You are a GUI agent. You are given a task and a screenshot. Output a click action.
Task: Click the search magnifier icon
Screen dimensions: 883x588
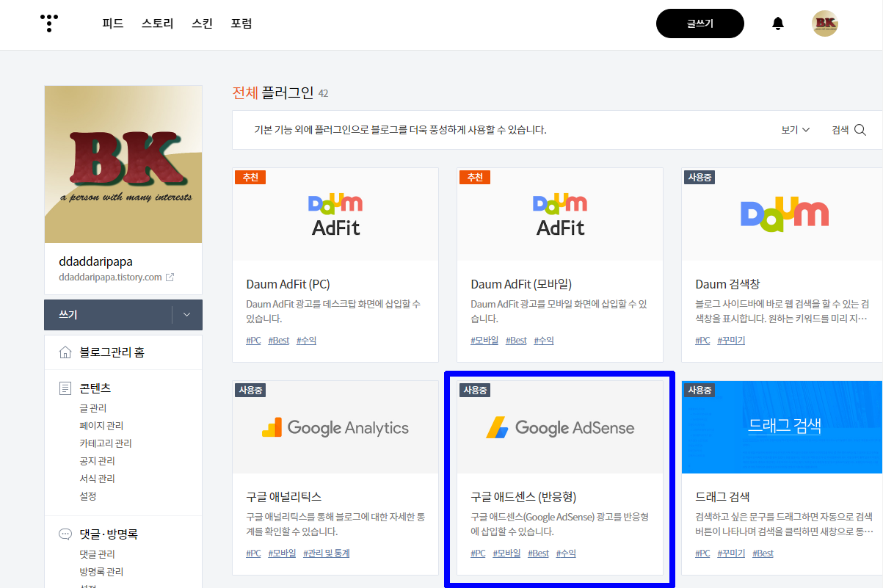pos(860,130)
